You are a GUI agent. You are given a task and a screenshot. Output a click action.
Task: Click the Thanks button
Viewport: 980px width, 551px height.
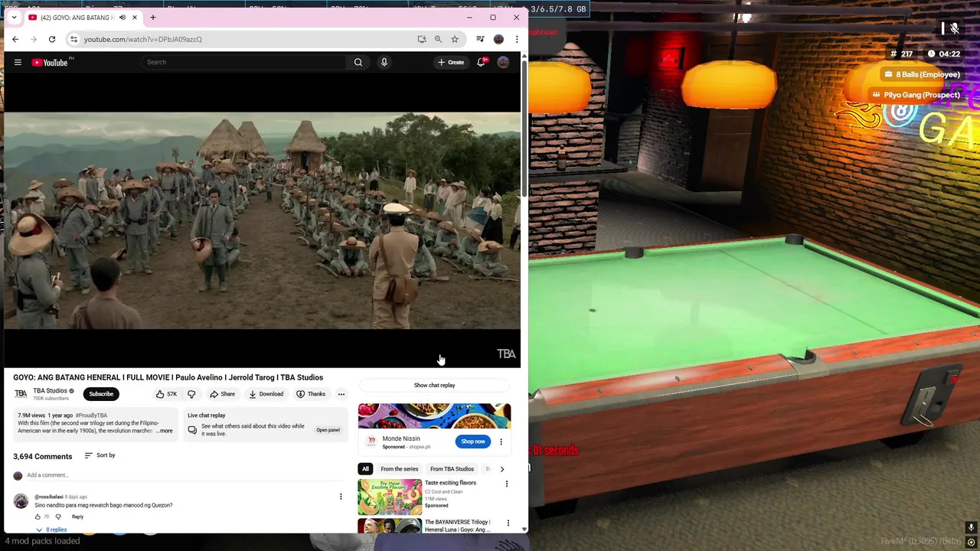coord(311,394)
